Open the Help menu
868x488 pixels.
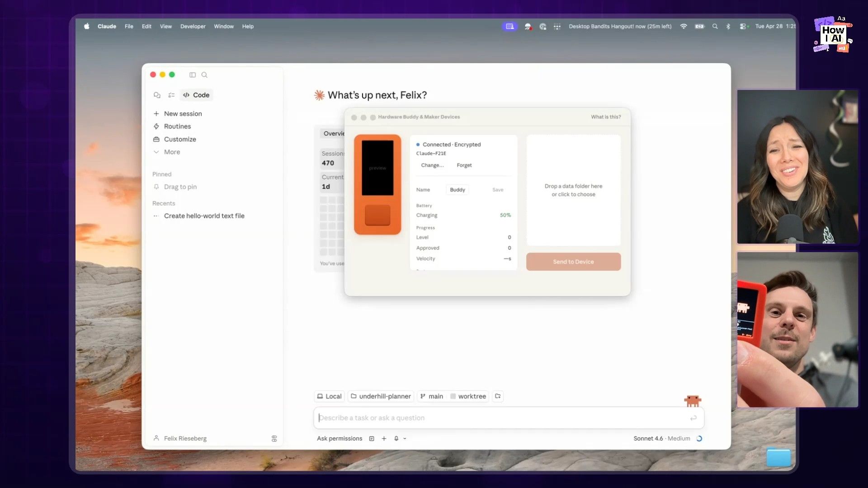(248, 26)
